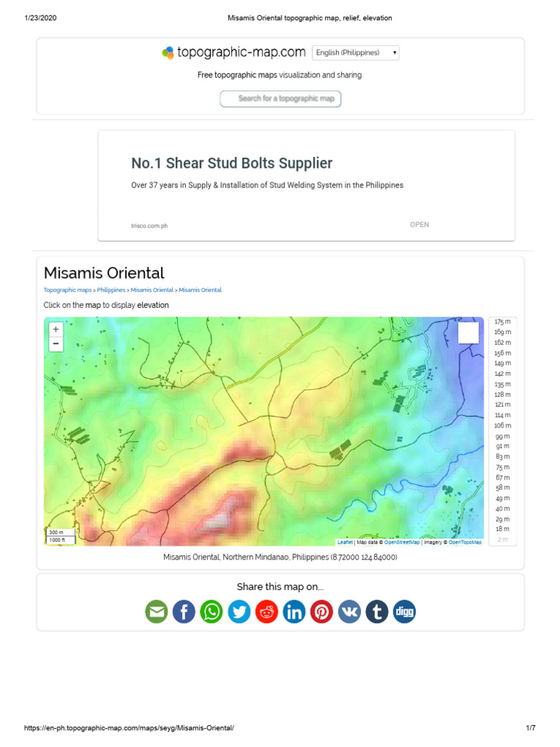Select the 106 m legend entry
Screen dimensions: 560x747
(x=502, y=425)
